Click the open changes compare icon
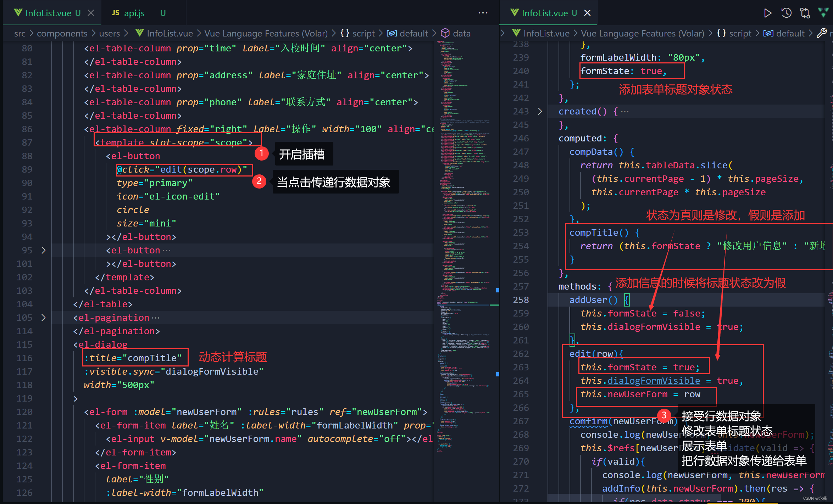 [x=805, y=13]
